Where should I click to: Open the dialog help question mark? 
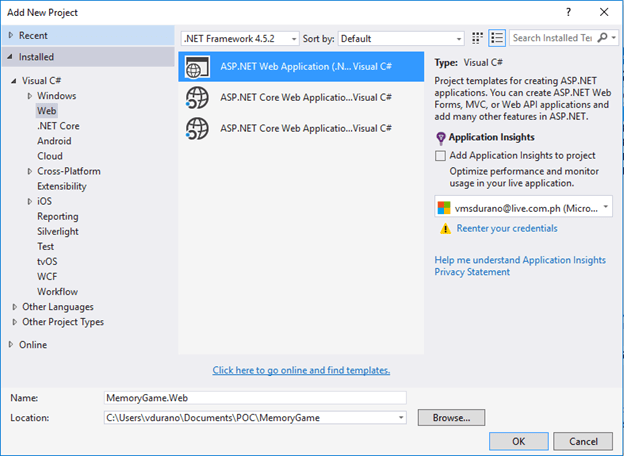click(568, 12)
